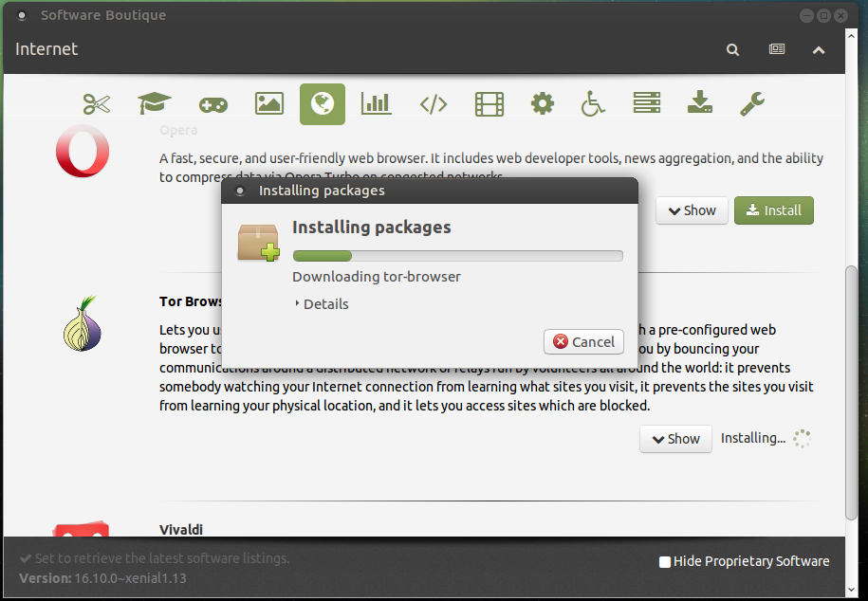Click the Vivaldi application title

click(181, 530)
